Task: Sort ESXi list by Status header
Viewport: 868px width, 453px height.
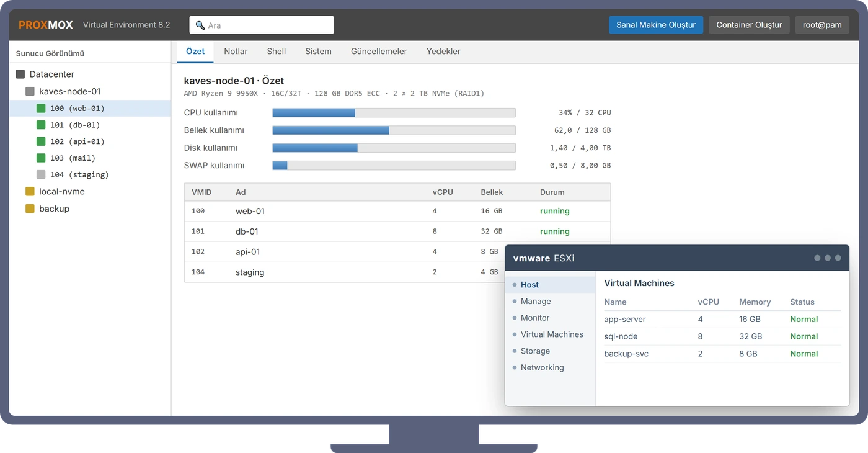Action: pyautogui.click(x=802, y=302)
